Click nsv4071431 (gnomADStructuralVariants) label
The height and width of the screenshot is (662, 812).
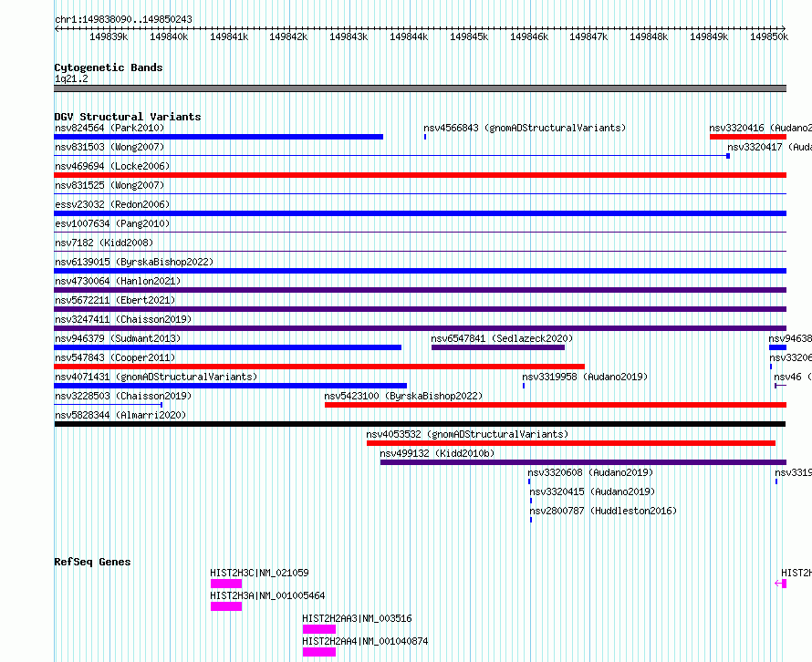[156, 377]
